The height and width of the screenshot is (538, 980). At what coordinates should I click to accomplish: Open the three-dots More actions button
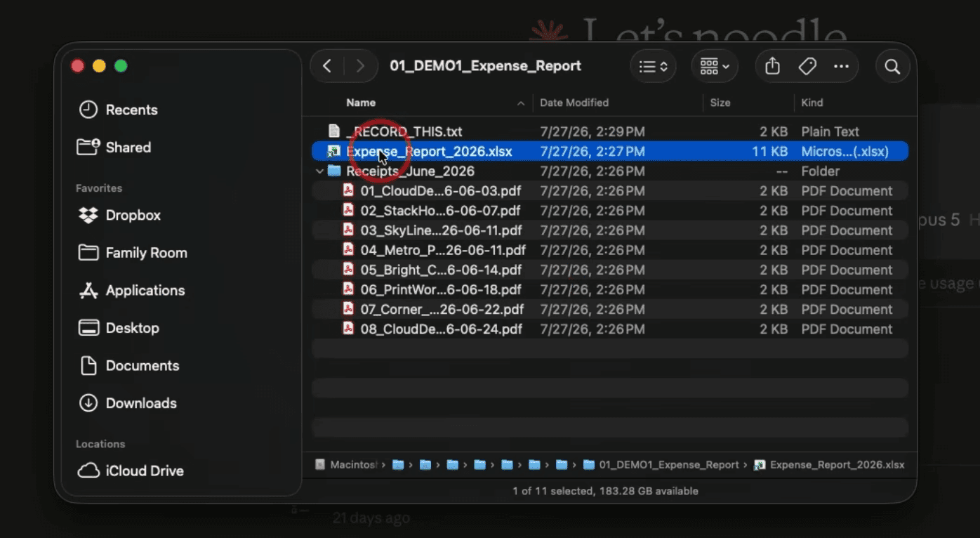(x=841, y=66)
